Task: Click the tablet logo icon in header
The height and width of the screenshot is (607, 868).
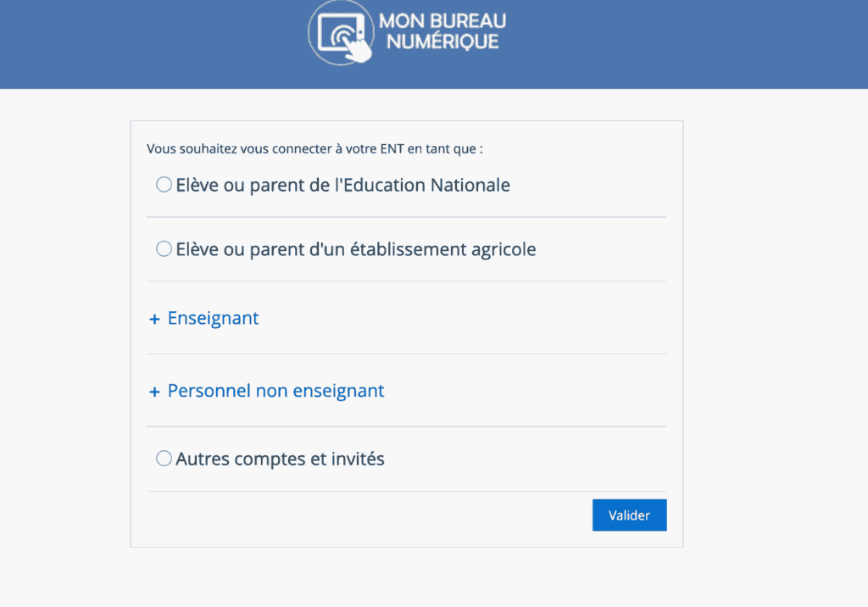Action: point(340,31)
